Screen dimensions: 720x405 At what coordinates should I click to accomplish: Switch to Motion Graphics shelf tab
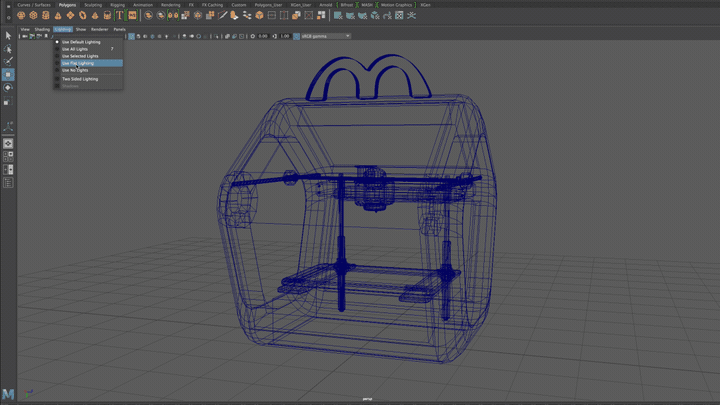coord(396,5)
